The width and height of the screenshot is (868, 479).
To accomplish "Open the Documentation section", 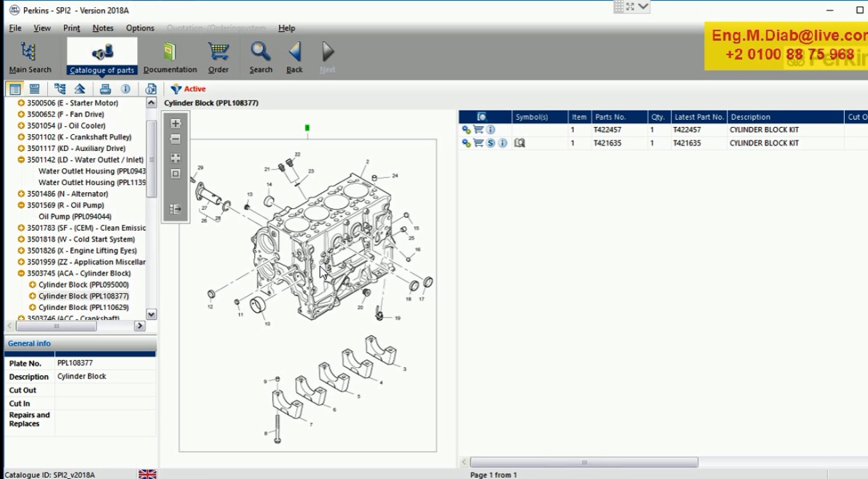I will point(170,57).
